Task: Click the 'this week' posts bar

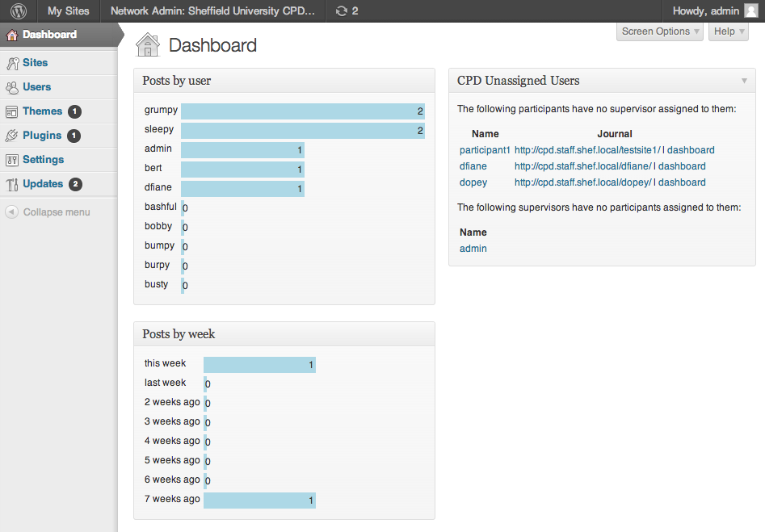Action: 259,365
